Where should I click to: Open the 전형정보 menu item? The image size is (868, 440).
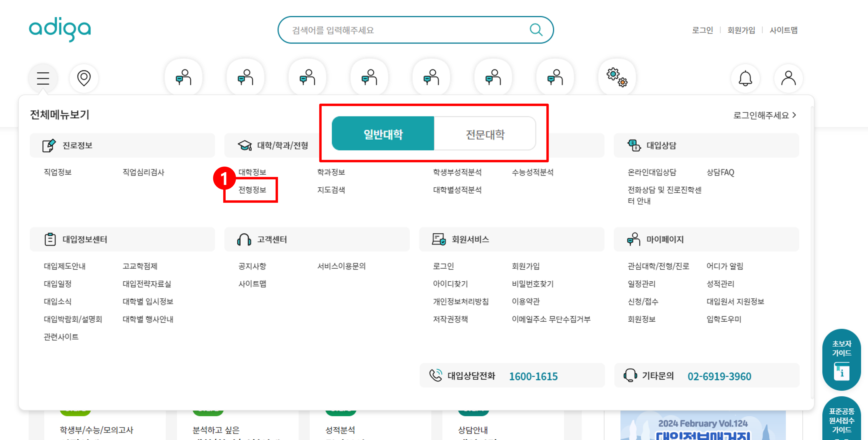tap(252, 190)
